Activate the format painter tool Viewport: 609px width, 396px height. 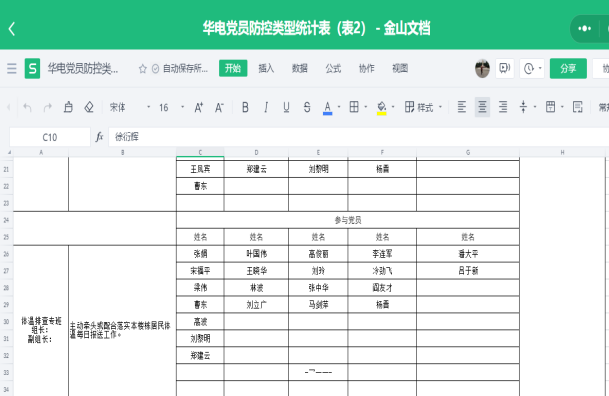pos(68,107)
